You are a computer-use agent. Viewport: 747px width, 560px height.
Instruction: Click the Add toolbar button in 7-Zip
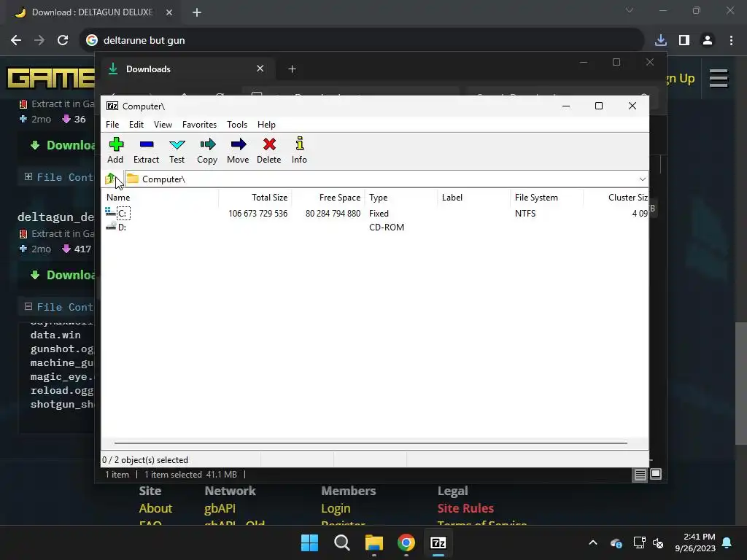click(x=115, y=150)
